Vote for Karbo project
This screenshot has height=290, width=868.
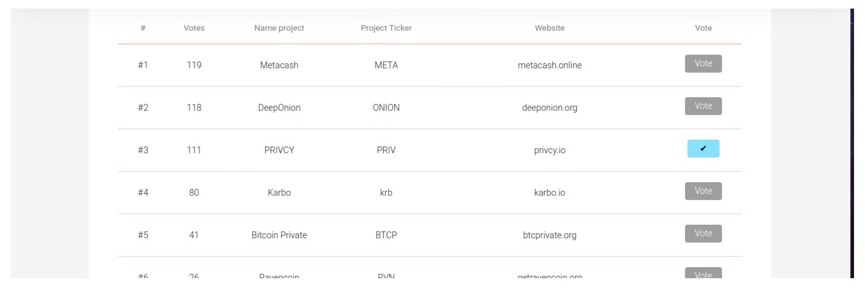pyautogui.click(x=703, y=191)
